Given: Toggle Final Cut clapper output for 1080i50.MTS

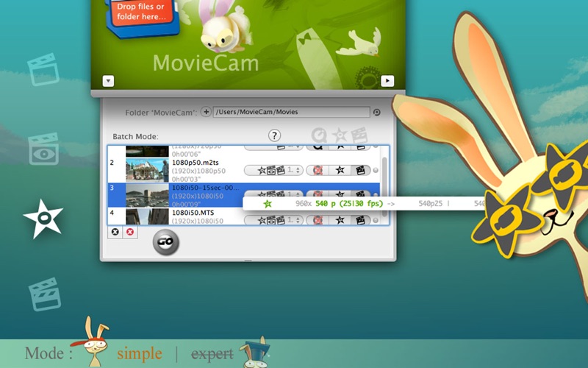Looking at the screenshot, I should (360, 220).
